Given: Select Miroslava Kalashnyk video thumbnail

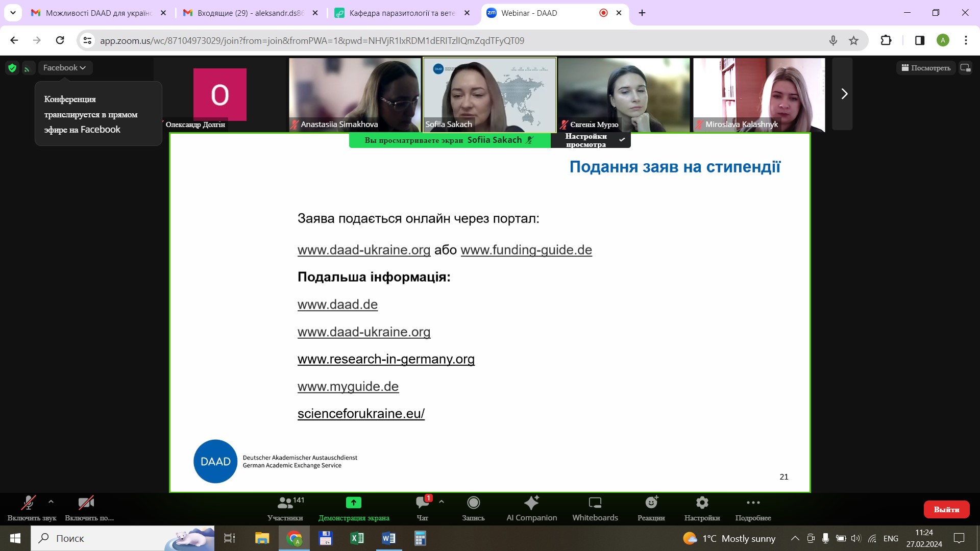Looking at the screenshot, I should tap(759, 94).
